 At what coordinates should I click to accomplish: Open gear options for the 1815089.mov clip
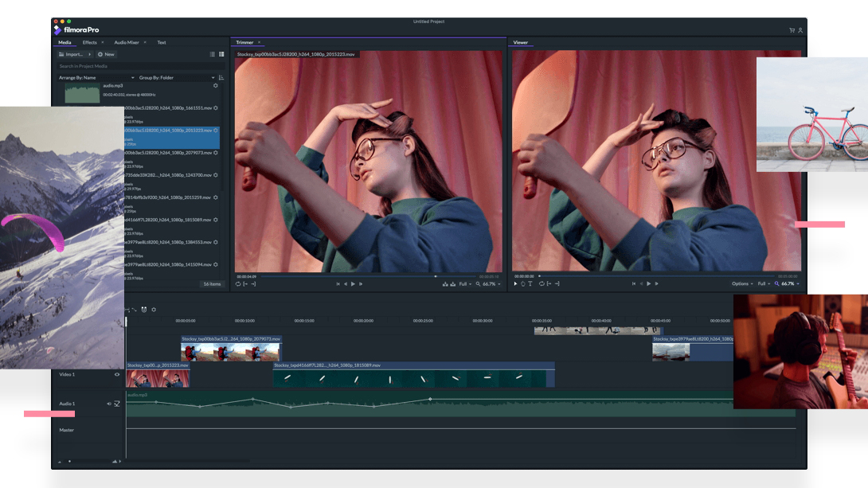[x=215, y=221]
